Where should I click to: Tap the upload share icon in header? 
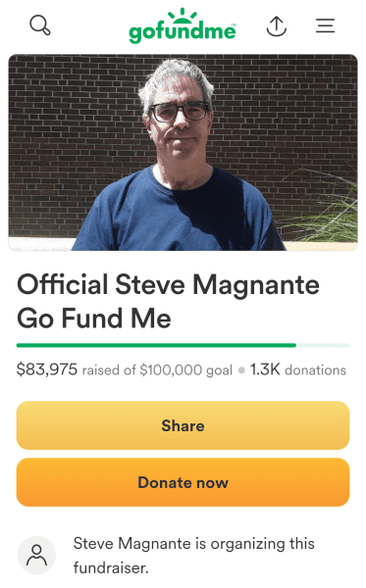277,25
